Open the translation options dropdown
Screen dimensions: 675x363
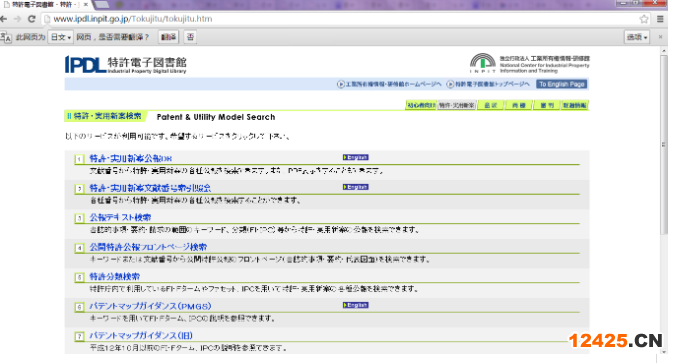click(x=637, y=37)
